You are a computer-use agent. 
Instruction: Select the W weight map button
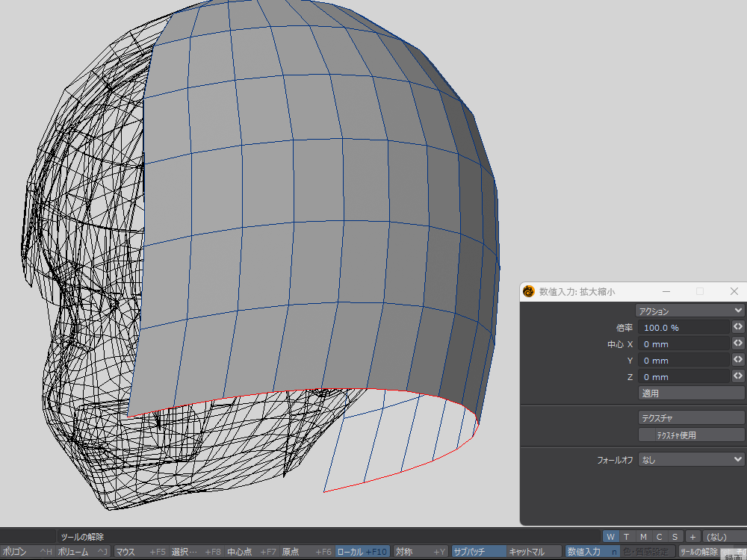tap(610, 536)
